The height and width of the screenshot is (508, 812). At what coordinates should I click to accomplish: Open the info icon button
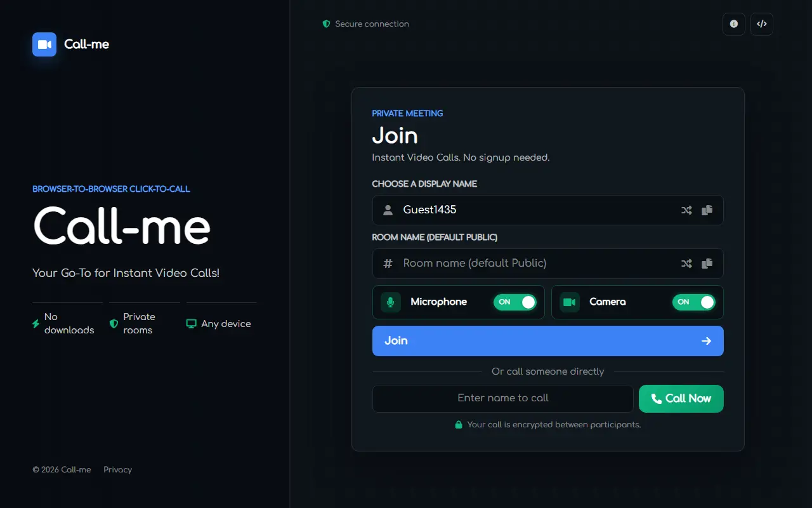[734, 24]
